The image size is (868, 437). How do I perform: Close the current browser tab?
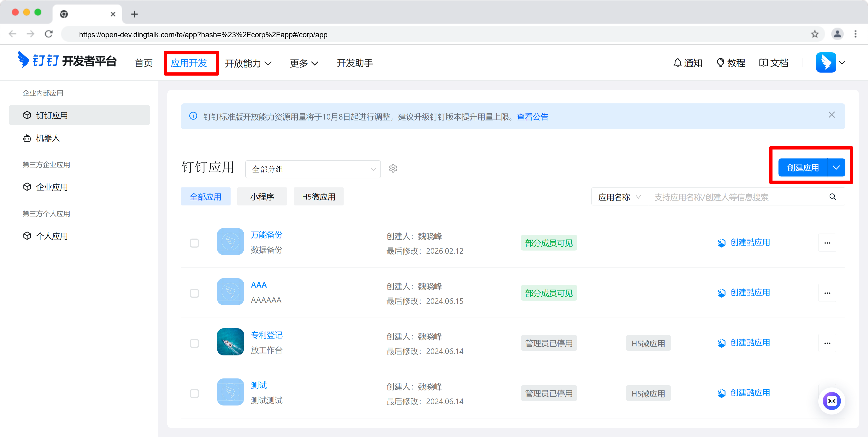[x=113, y=14]
